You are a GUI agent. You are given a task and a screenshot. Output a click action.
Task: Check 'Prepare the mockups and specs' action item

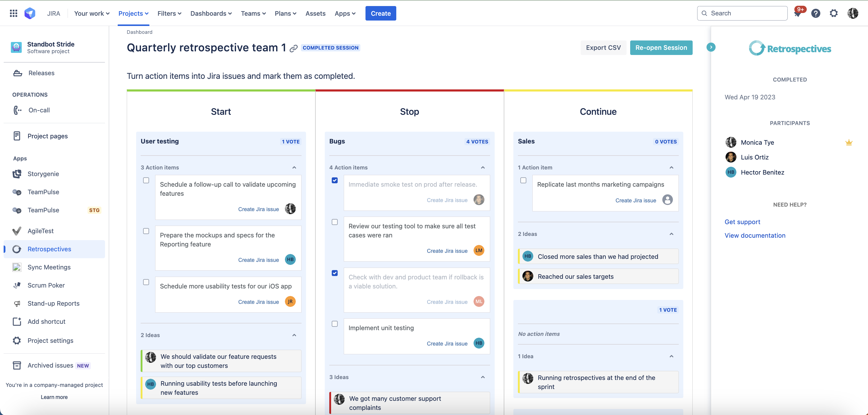(x=146, y=231)
